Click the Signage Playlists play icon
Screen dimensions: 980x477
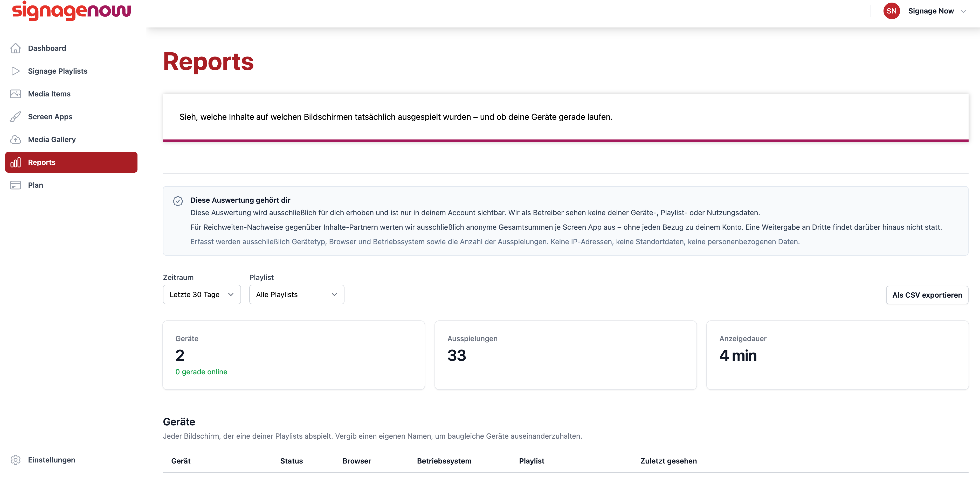pyautogui.click(x=15, y=71)
